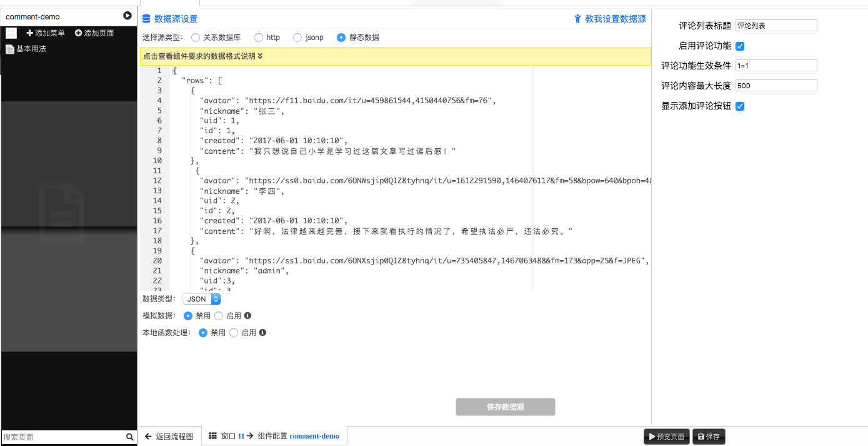Viewport: 868px width, 446px height.
Task: Click the search magnifier icon
Action: point(130,437)
